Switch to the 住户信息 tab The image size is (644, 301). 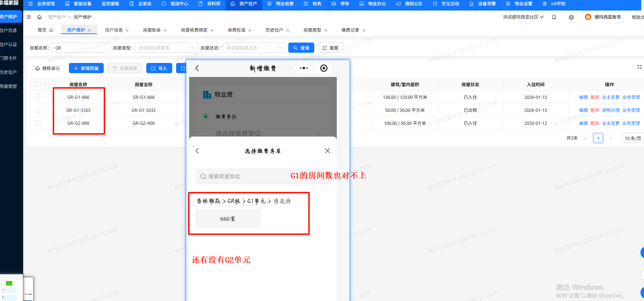coord(114,30)
